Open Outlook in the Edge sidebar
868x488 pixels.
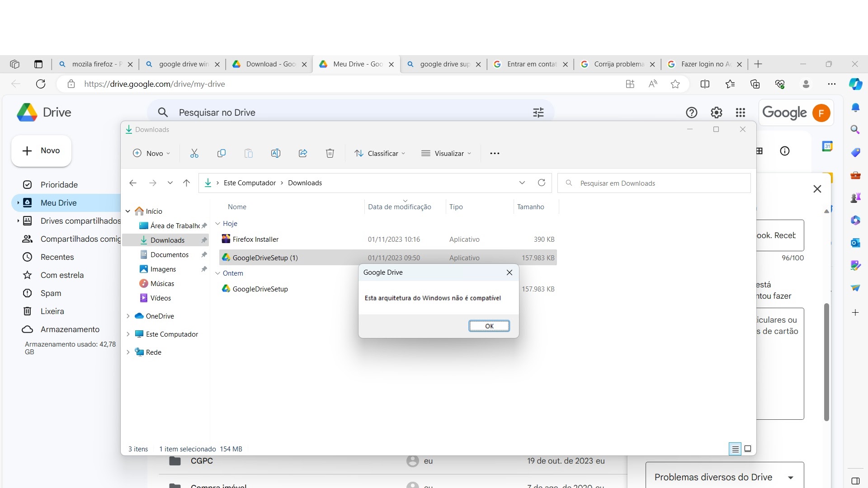[x=855, y=243]
